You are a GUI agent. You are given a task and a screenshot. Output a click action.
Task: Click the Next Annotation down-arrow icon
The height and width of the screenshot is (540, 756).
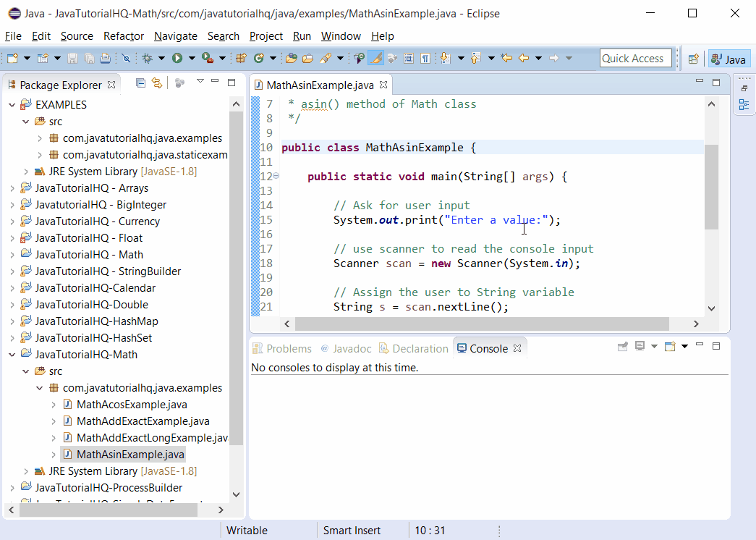446,59
